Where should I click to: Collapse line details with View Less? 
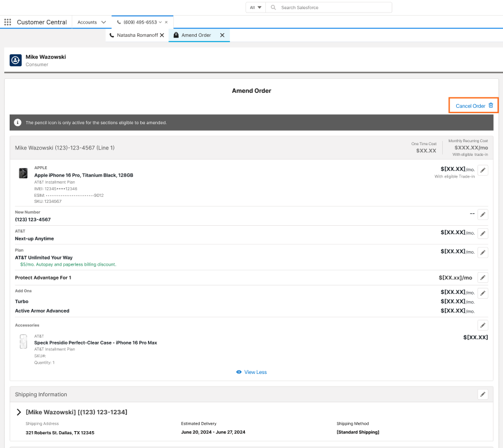[x=251, y=372]
